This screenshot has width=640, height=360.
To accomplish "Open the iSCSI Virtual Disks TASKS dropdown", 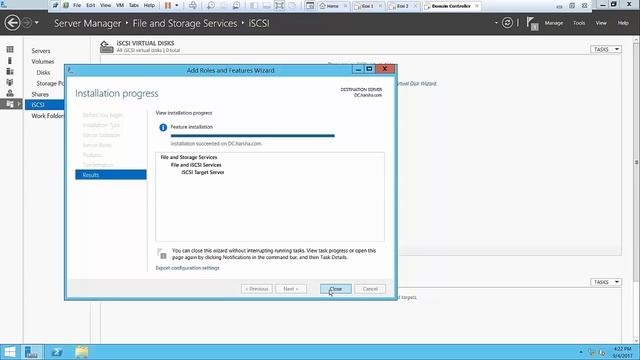I will [x=606, y=49].
